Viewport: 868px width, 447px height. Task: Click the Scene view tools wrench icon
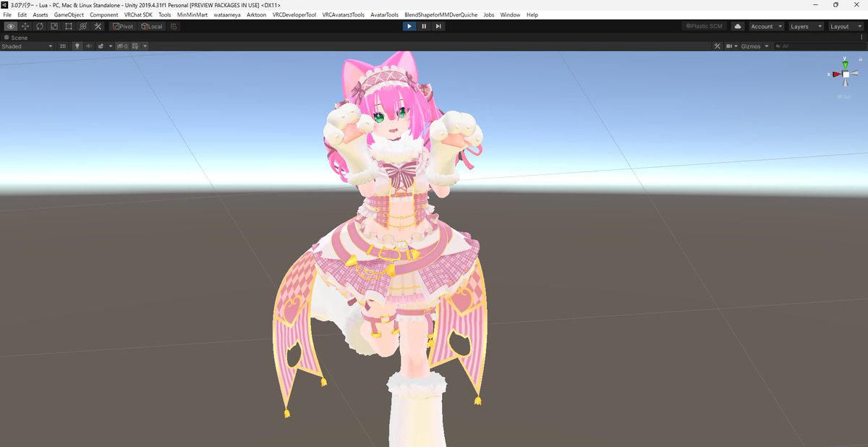(x=718, y=46)
